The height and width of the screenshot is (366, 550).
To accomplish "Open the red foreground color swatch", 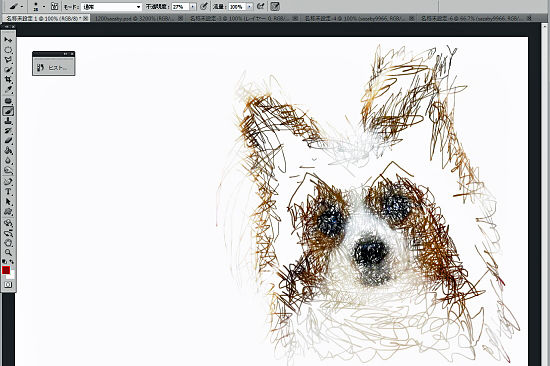I will tap(6, 270).
